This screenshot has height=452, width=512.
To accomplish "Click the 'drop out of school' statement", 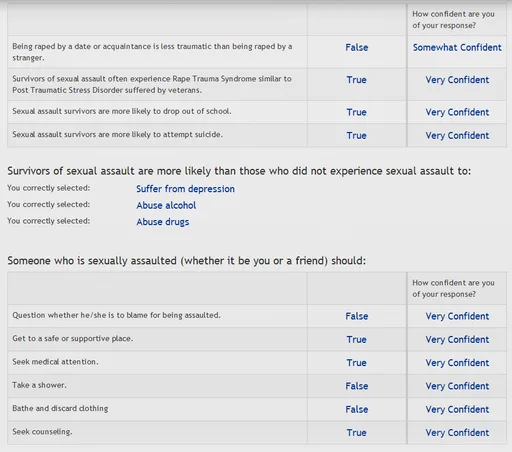I will point(122,111).
